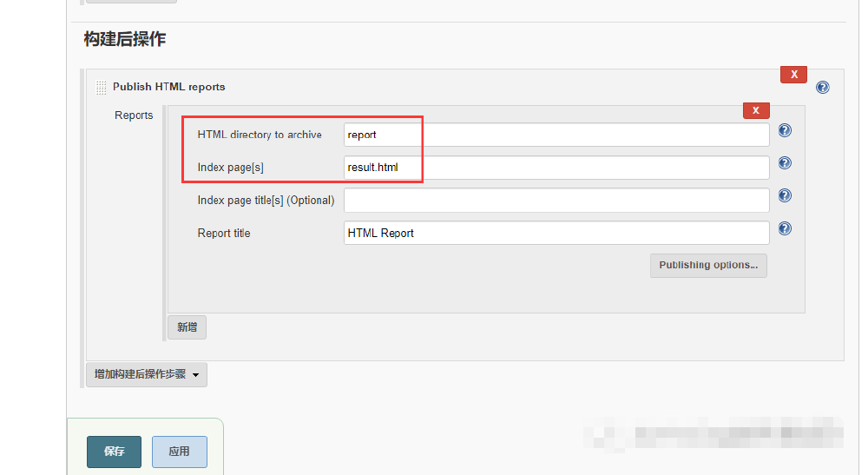Focus the Index page title[s] (Optional) field
The image size is (868, 475).
(x=556, y=200)
